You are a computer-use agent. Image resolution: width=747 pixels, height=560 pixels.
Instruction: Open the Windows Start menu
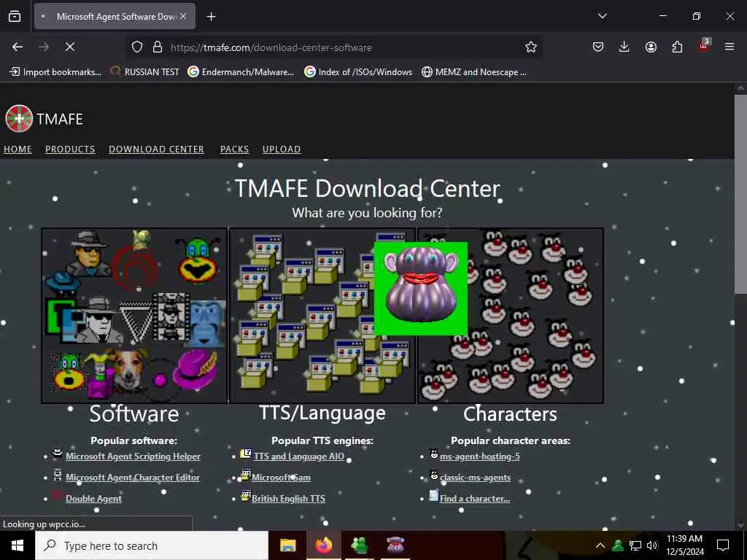18,545
